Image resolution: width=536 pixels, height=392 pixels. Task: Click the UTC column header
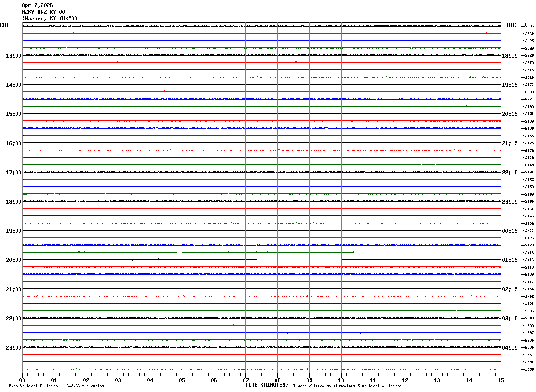point(512,25)
